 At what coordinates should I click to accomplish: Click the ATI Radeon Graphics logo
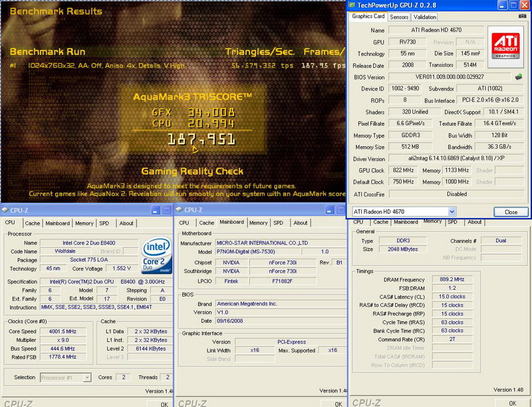[505, 47]
